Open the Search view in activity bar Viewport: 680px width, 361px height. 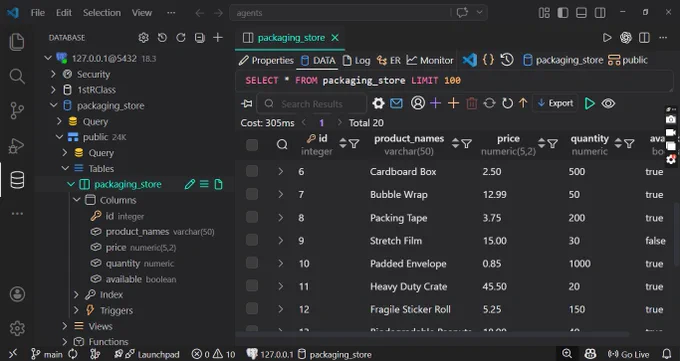coord(17,76)
